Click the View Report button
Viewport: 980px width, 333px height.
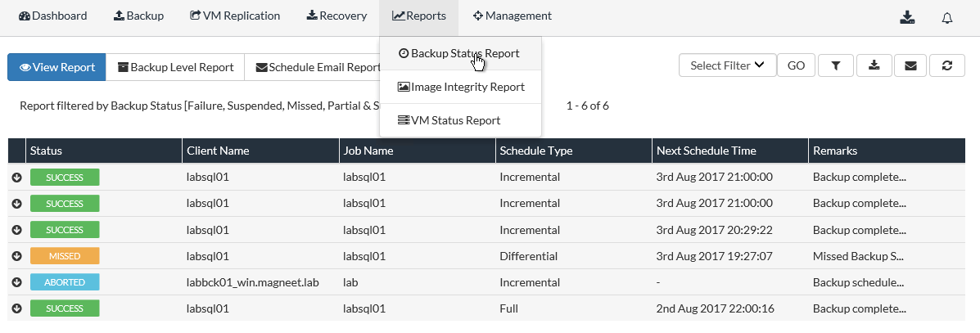tap(56, 67)
